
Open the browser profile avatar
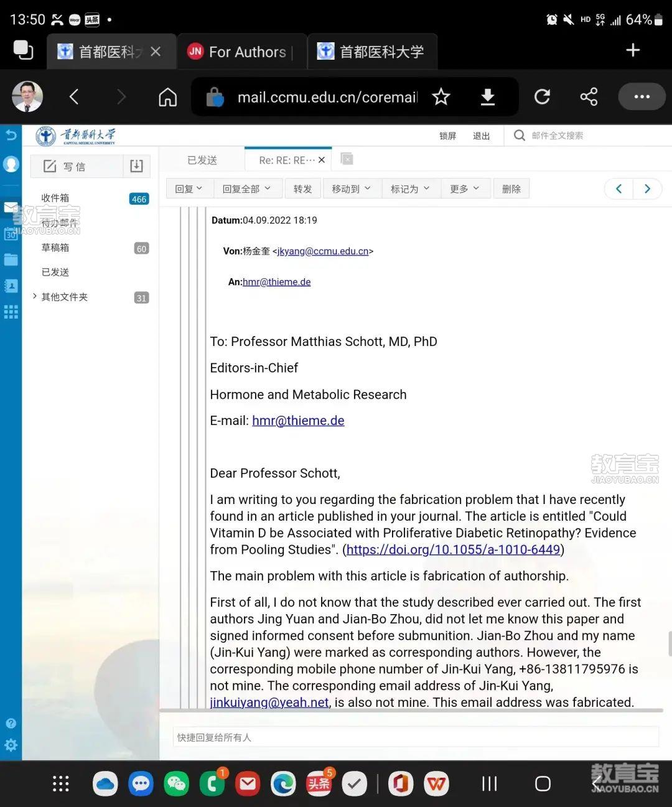click(x=27, y=96)
